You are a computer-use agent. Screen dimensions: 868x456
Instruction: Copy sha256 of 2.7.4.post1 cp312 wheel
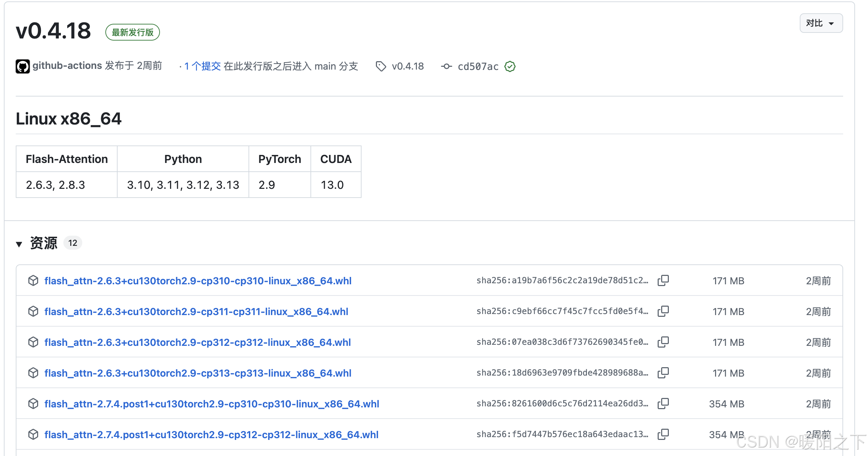pos(663,434)
